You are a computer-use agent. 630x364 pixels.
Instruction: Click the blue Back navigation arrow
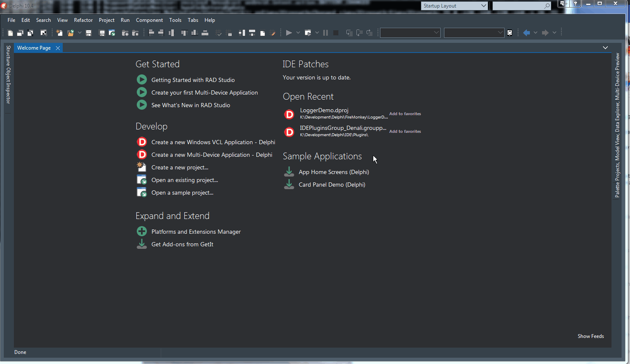[526, 33]
